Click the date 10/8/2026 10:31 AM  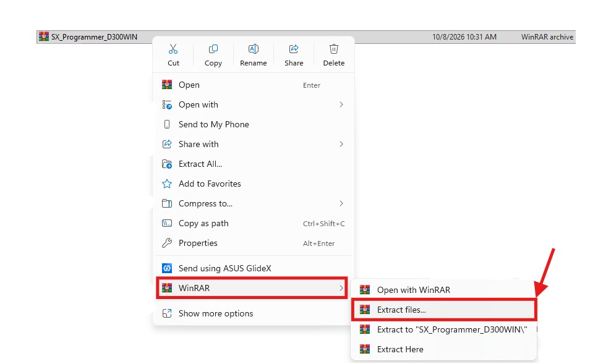click(464, 37)
